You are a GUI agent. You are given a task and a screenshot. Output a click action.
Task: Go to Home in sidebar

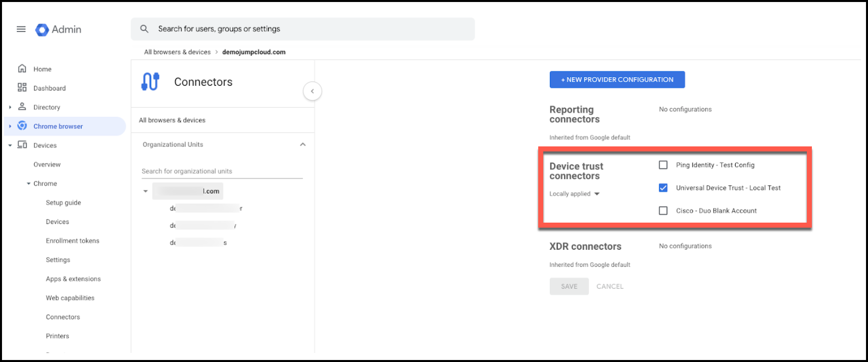(43, 69)
